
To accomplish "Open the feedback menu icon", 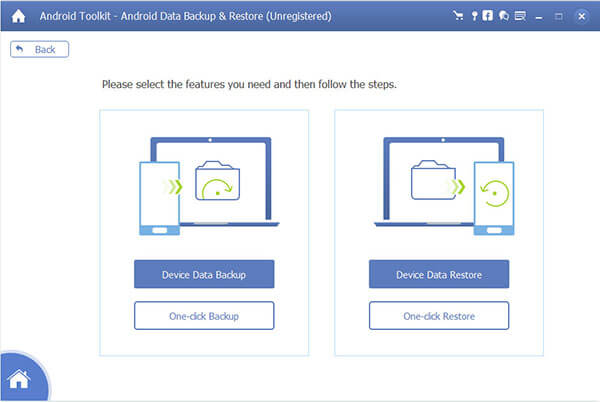I will point(520,16).
